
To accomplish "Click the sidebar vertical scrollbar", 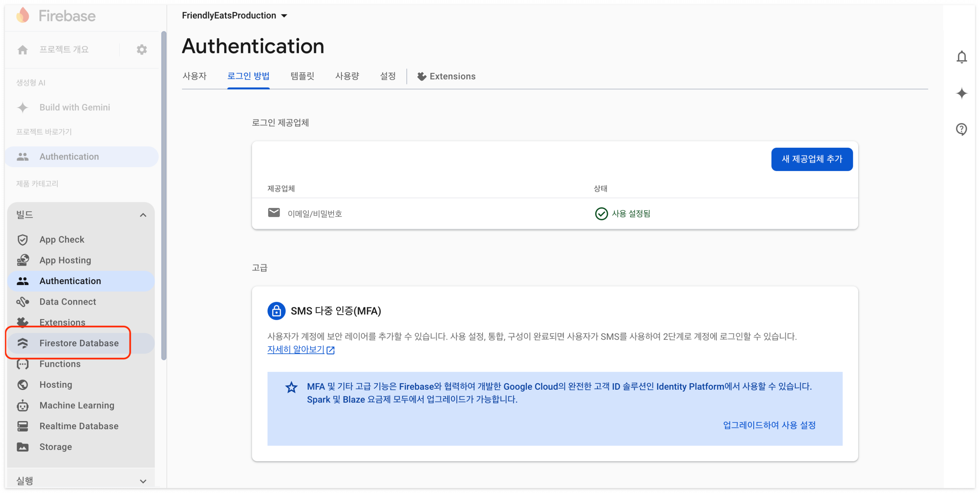I will [x=164, y=195].
